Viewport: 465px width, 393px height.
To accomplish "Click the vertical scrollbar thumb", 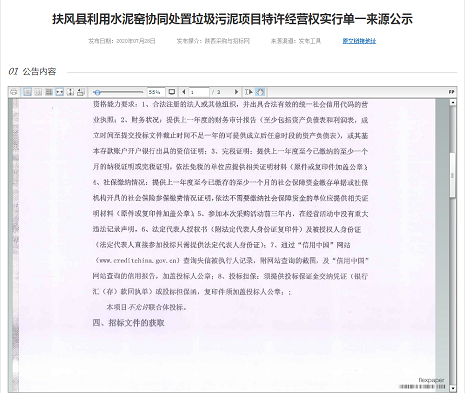I will [x=453, y=175].
